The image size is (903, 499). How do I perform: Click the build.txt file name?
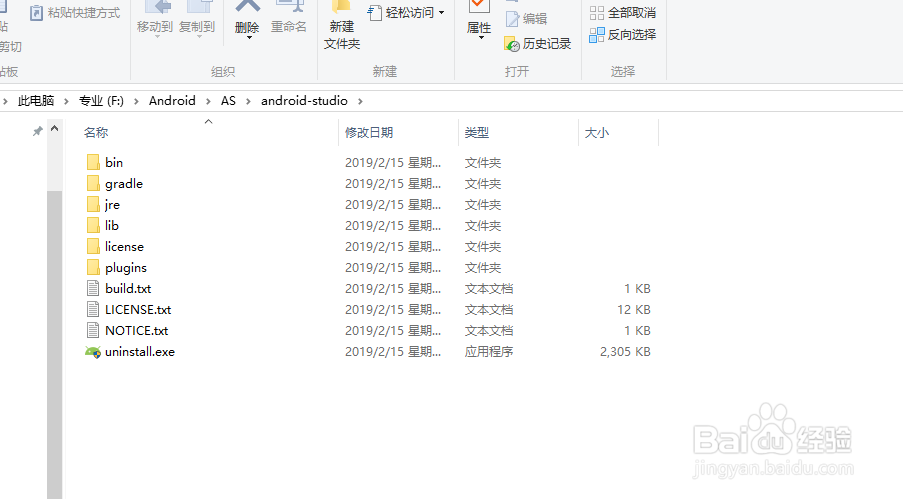(x=128, y=289)
